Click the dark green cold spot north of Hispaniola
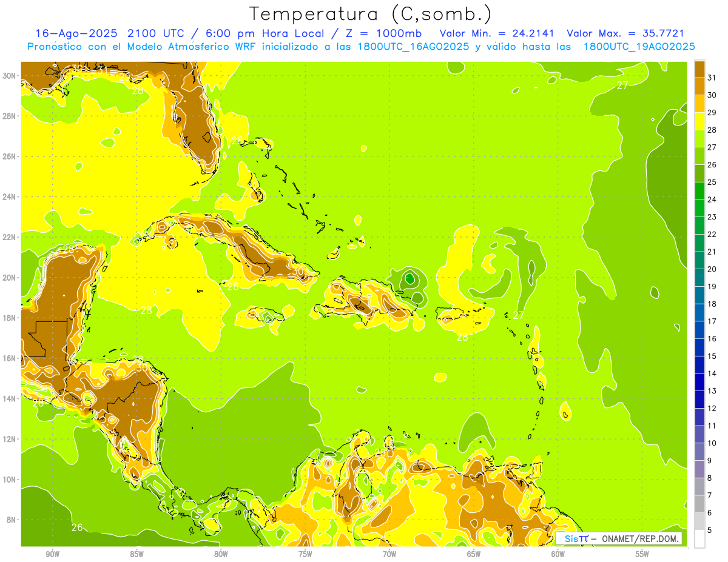728x562 pixels. point(410,278)
